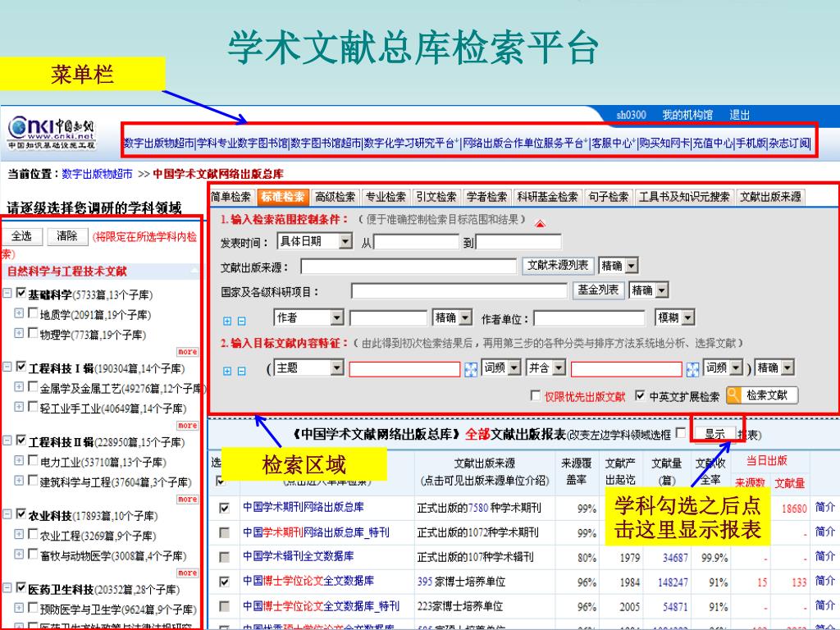Open 学科专业数字图书馆 menu link
840x630 pixels.
(x=243, y=143)
